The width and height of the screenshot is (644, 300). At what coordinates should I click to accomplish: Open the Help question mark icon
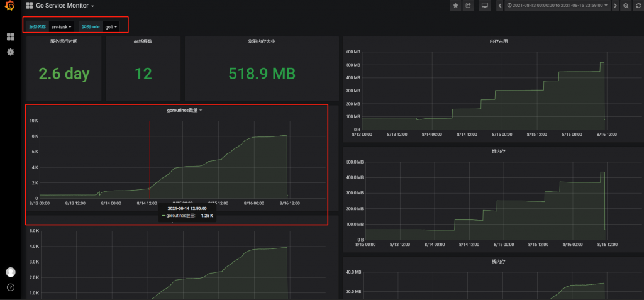[11, 287]
